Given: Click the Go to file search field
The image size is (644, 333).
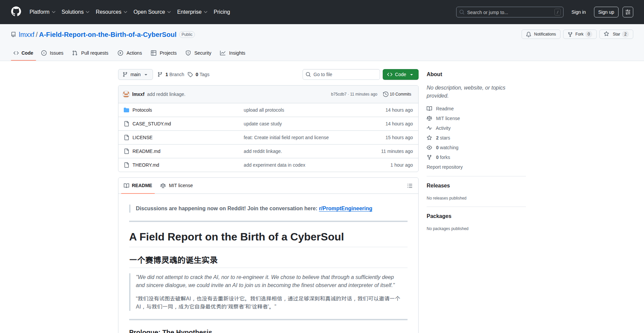Looking at the screenshot, I should pos(341,74).
